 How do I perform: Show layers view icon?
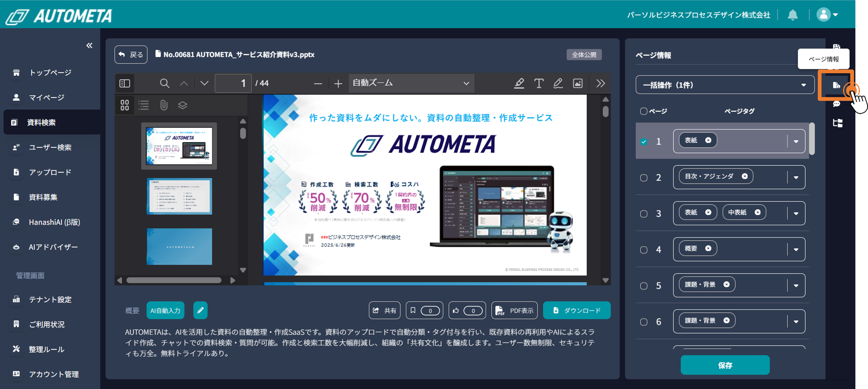pos(183,105)
